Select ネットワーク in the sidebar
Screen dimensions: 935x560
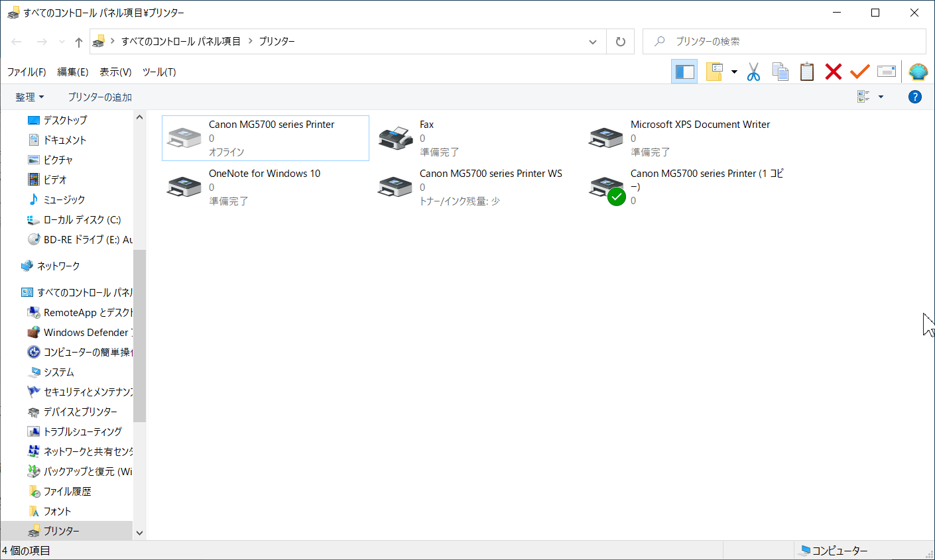point(58,266)
